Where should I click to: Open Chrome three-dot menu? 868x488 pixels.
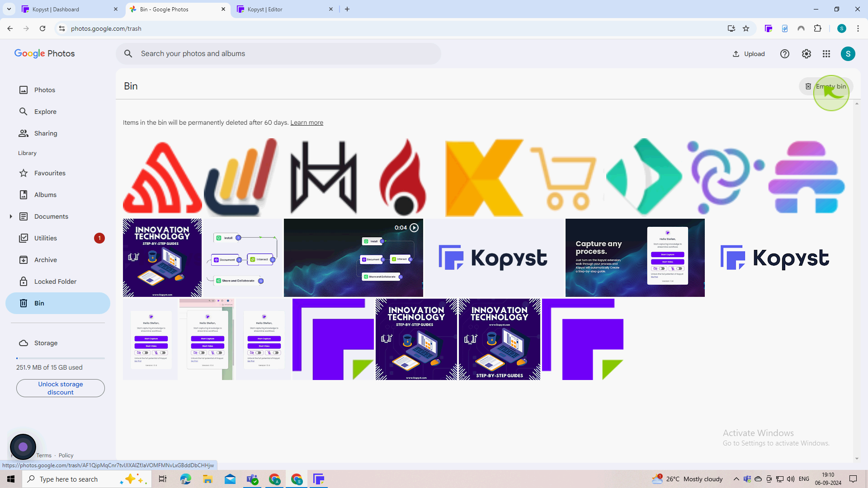[858, 28]
